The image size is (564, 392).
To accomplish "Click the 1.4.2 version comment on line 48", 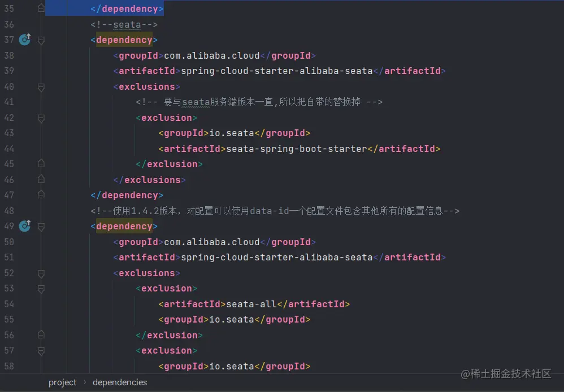I will pyautogui.click(x=275, y=211).
